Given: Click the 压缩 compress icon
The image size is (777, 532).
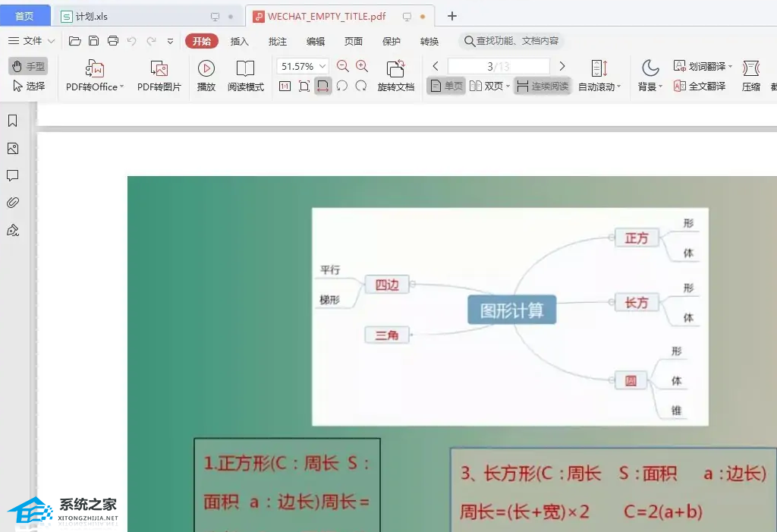Looking at the screenshot, I should [750, 68].
